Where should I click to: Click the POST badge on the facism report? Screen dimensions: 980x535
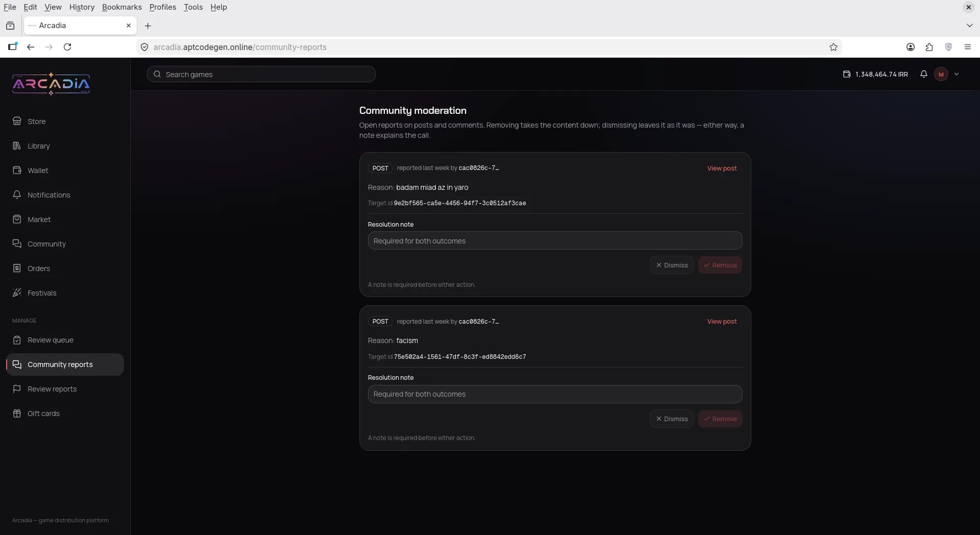click(x=380, y=321)
